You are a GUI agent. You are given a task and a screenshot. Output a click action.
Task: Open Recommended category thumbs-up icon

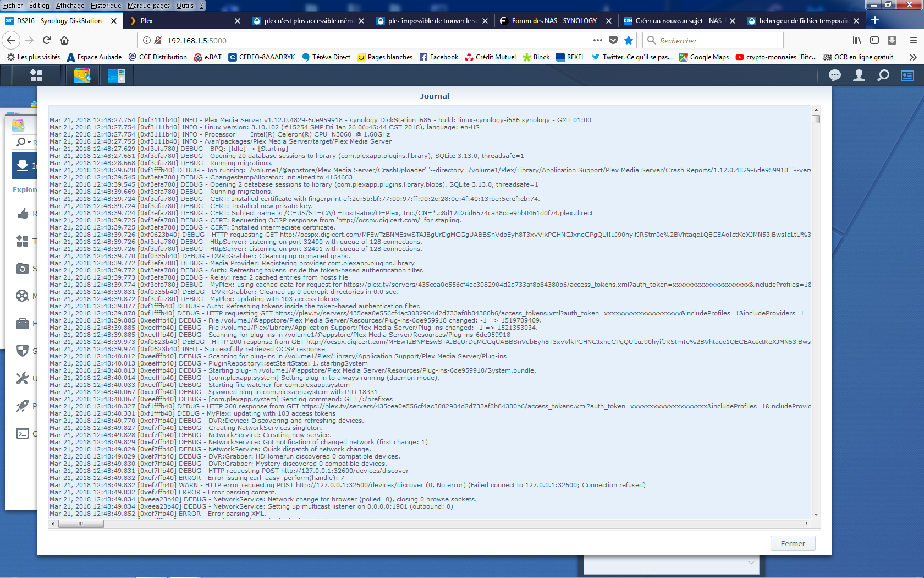coord(23,214)
